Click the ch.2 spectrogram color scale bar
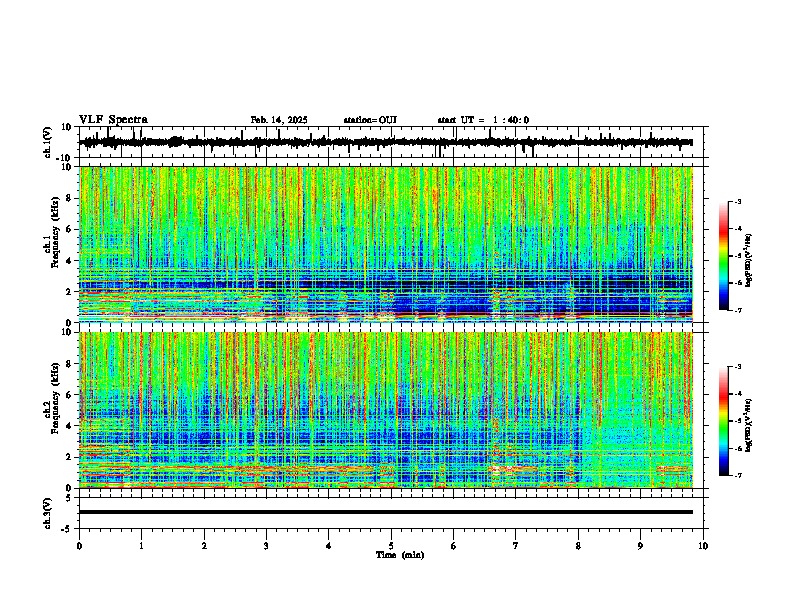 (723, 421)
